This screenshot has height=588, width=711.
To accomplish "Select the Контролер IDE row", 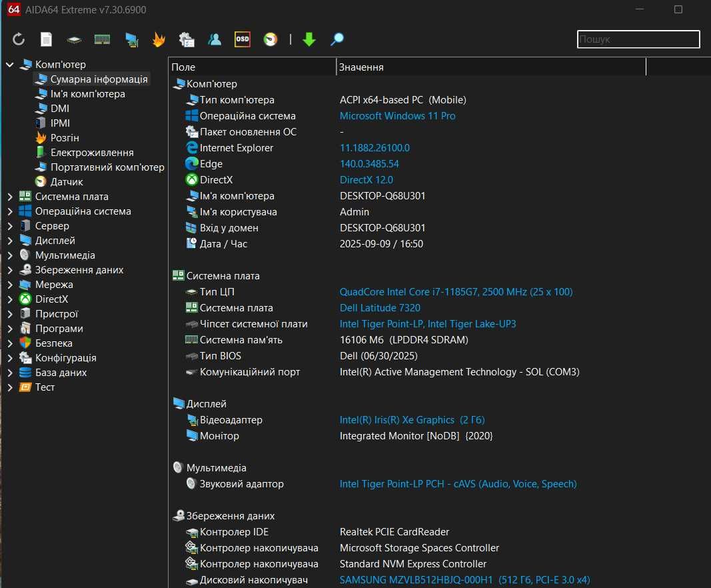I will [x=406, y=532].
